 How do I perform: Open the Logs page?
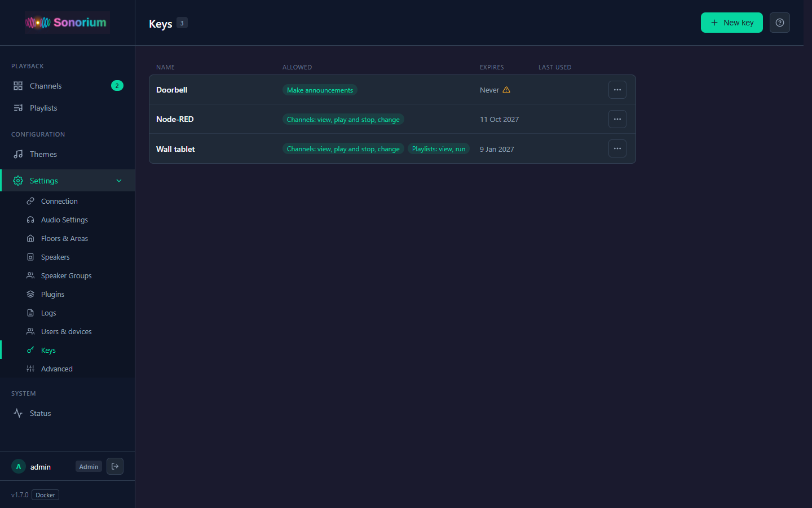pos(68,313)
